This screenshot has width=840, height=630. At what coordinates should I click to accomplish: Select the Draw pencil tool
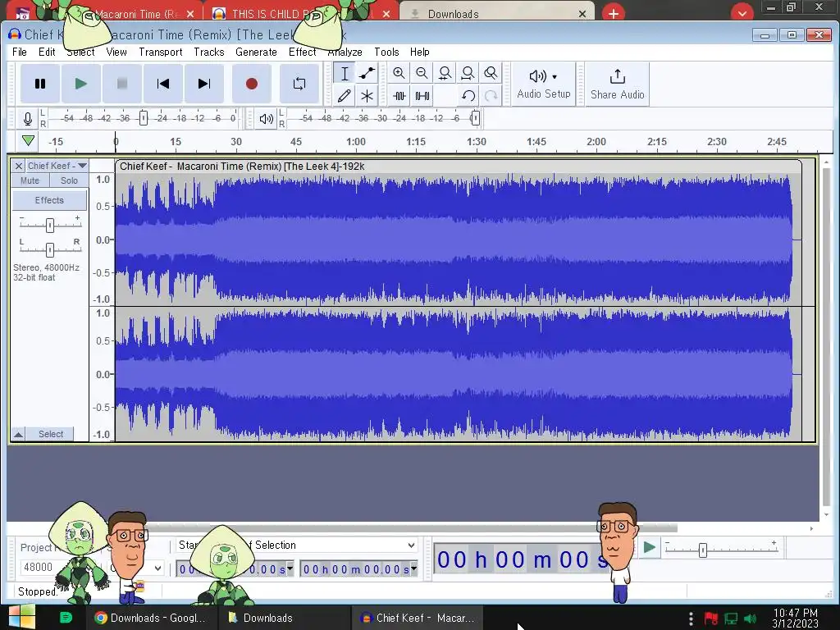345,96
